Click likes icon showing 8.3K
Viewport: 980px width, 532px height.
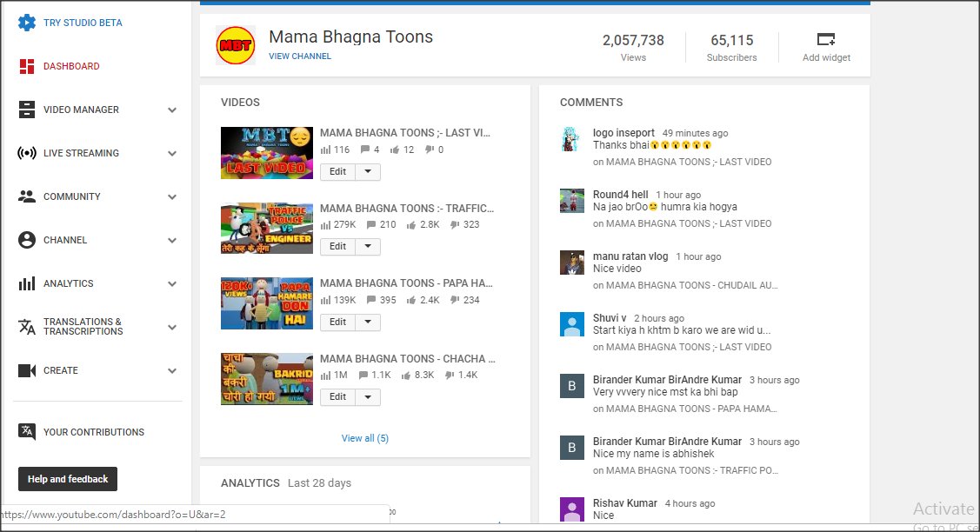(x=405, y=375)
